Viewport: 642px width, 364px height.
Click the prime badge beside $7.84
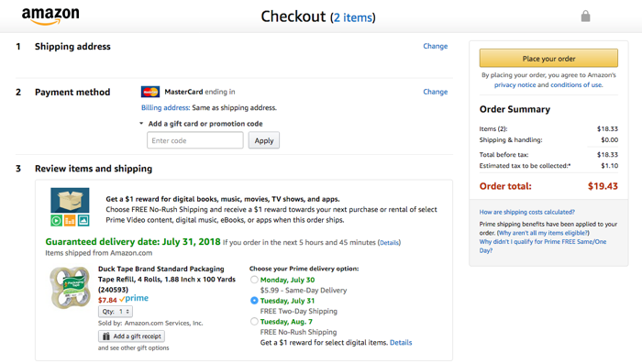134,299
